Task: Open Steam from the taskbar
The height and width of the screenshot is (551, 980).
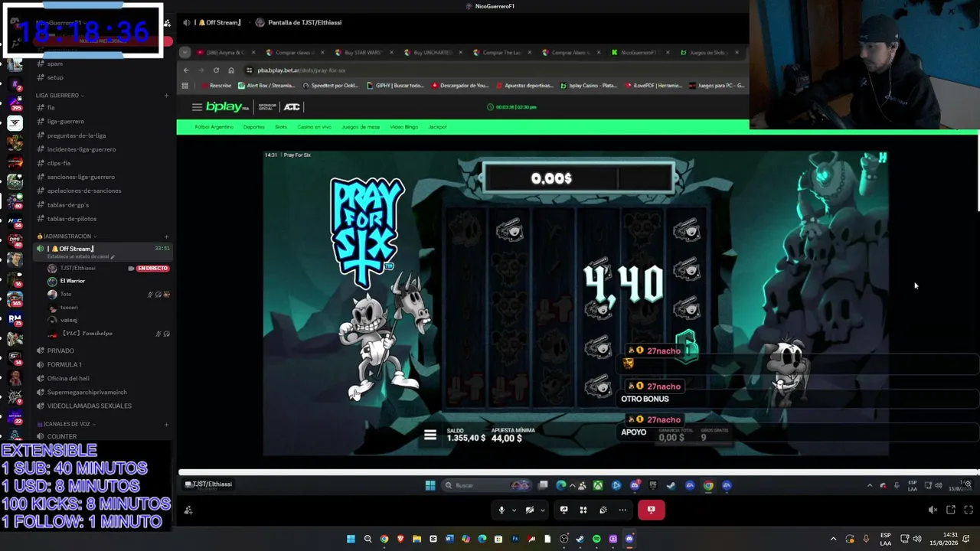Action: (x=580, y=539)
